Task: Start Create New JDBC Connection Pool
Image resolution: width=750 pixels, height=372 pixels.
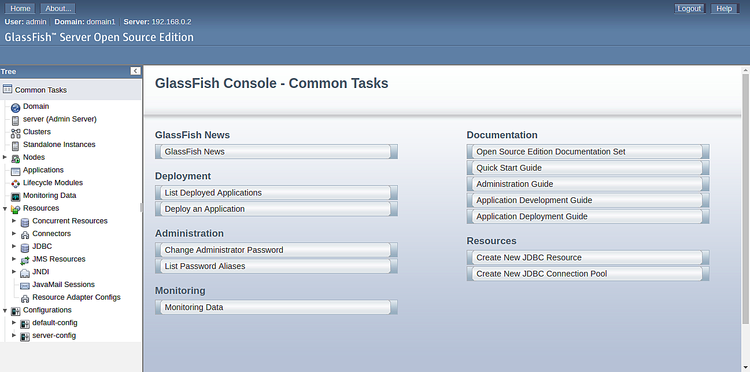Action: 588,274
